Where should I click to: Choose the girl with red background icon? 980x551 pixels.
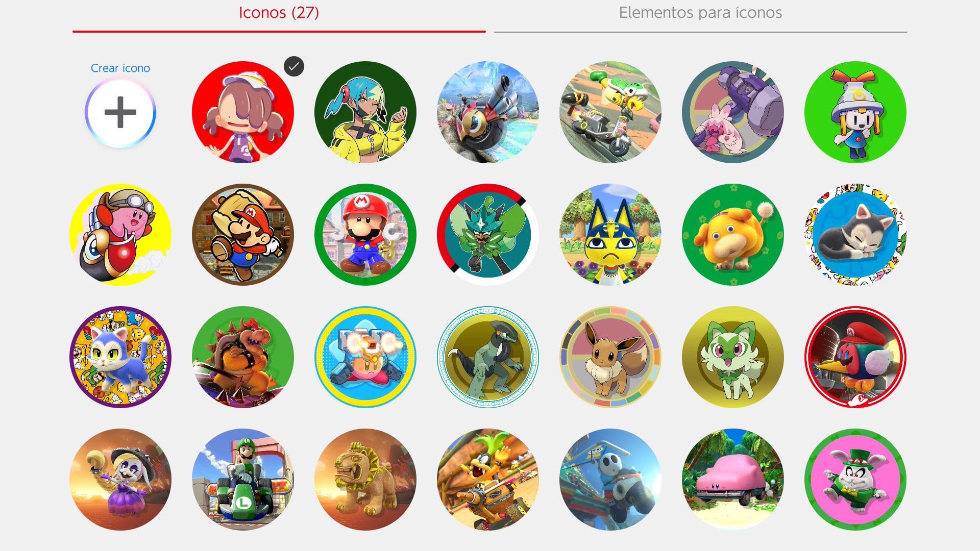[x=243, y=112]
